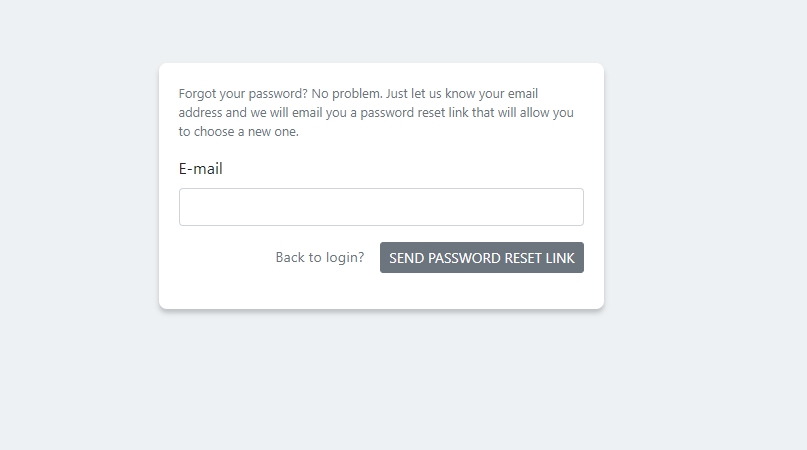Viewport: 807px width, 450px height.
Task: Click the E-mail input field
Action: point(381,207)
